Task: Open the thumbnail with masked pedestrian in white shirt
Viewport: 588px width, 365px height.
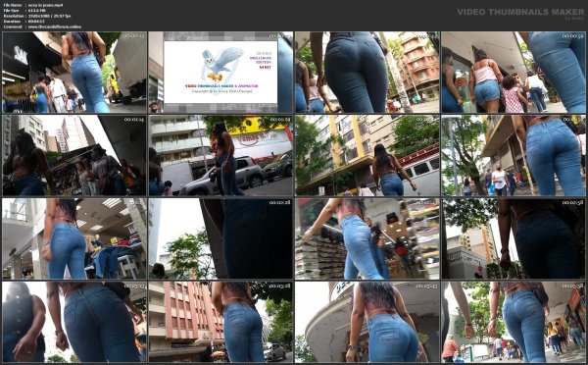Action: tap(514, 155)
